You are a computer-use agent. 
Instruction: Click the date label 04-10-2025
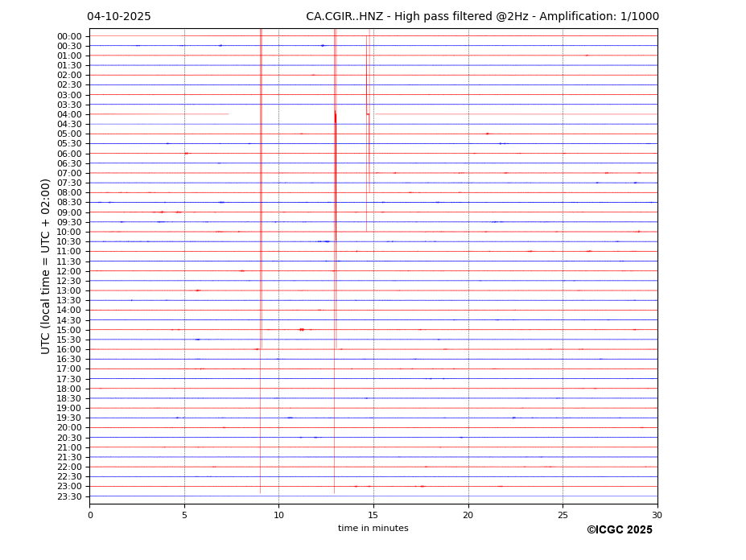coord(118,17)
